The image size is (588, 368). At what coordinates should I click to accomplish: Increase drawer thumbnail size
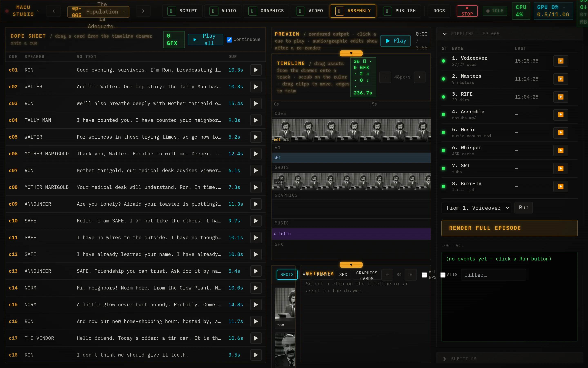(411, 275)
